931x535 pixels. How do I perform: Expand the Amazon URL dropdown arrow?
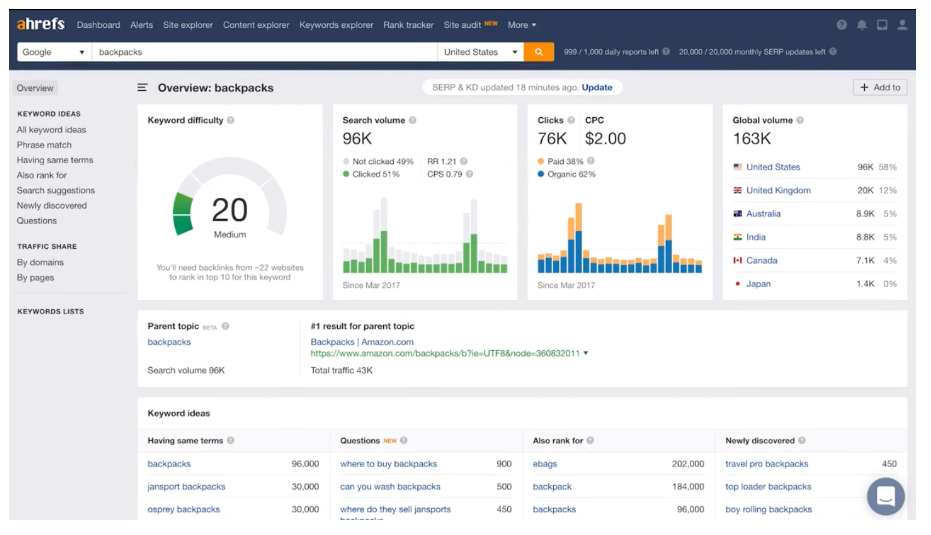click(586, 353)
